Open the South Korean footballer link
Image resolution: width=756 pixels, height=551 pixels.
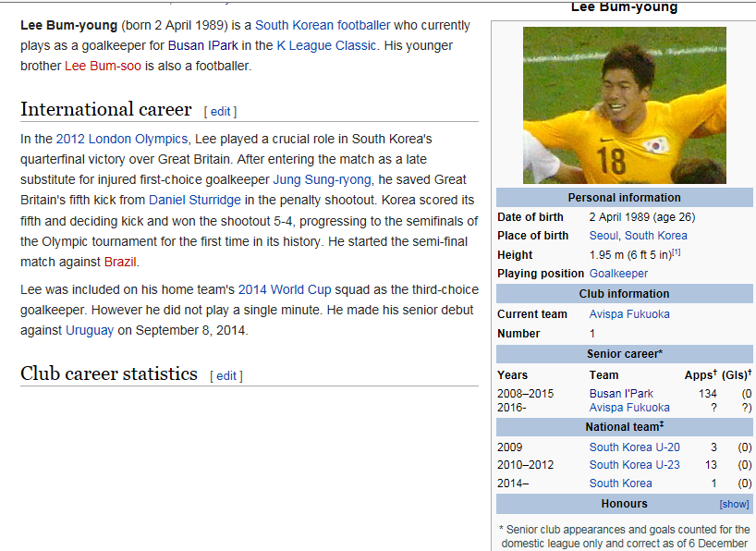pyautogui.click(x=323, y=25)
